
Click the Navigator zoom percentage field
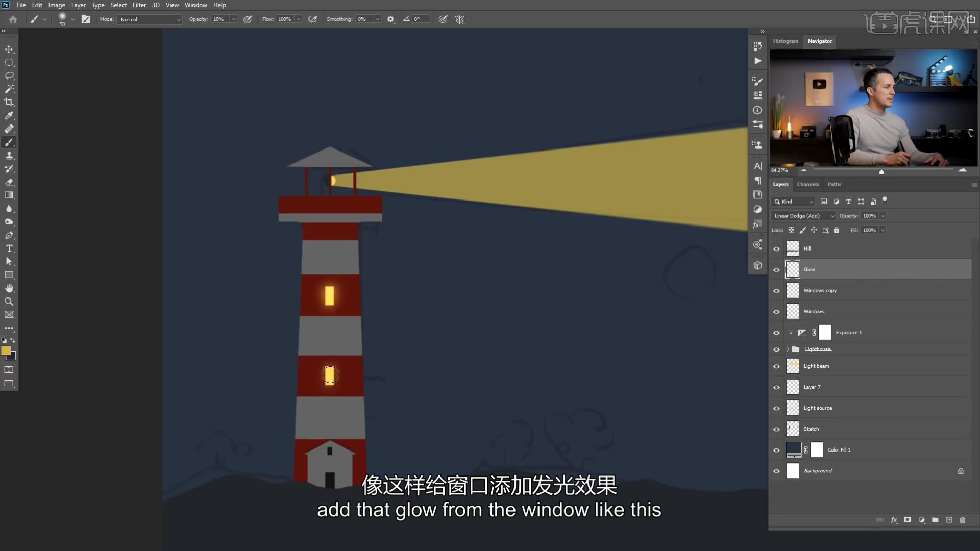(x=779, y=170)
